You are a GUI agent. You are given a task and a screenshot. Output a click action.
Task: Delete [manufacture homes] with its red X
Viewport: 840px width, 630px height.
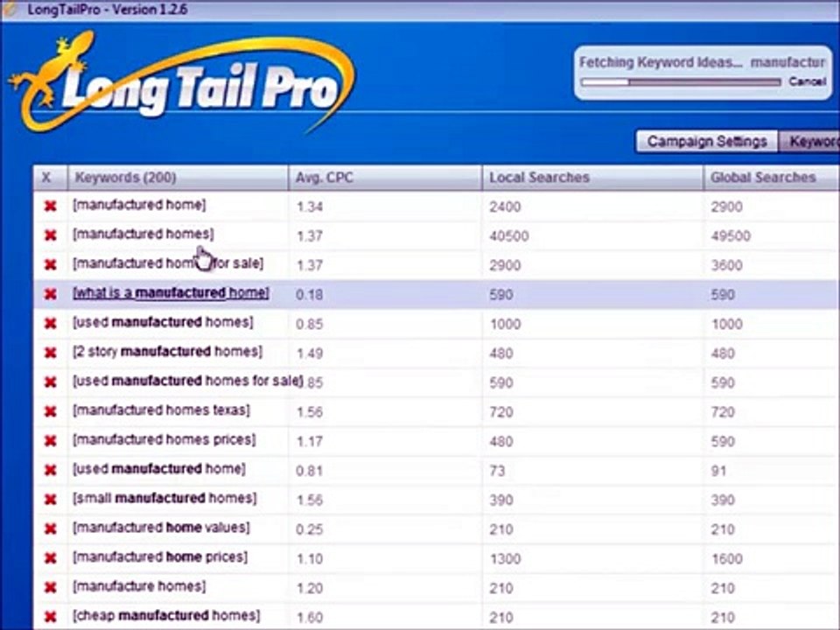click(x=51, y=588)
